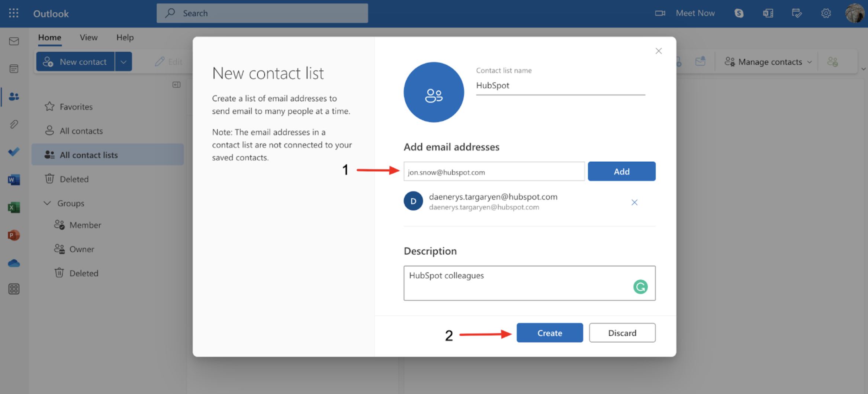Collapse the Groups section
The image size is (868, 394).
47,203
